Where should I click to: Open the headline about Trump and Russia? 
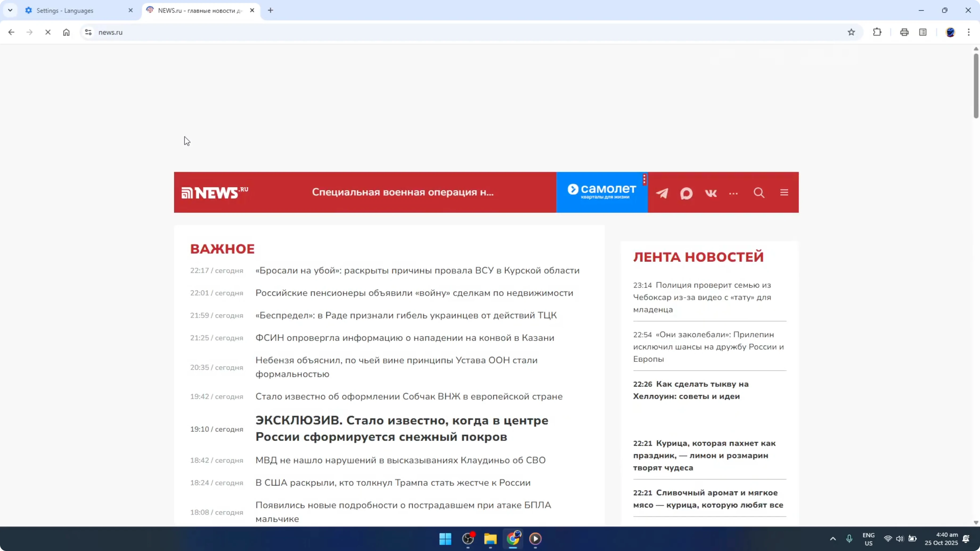[393, 483]
